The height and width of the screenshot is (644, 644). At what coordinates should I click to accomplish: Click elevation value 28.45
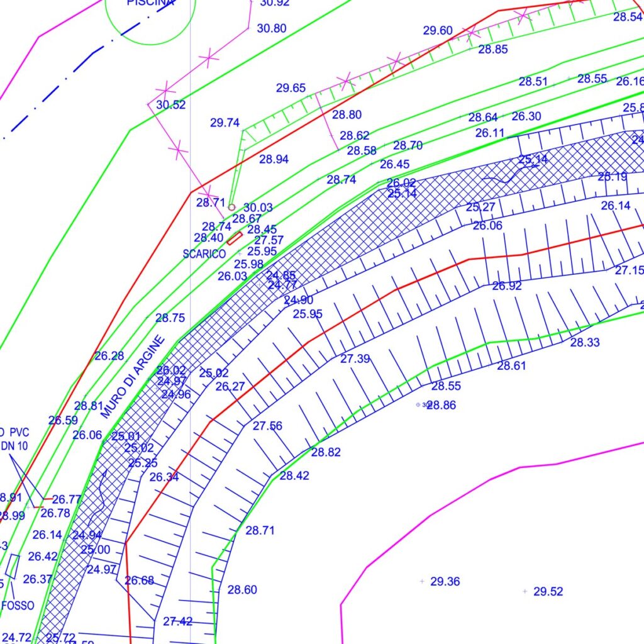click(262, 229)
